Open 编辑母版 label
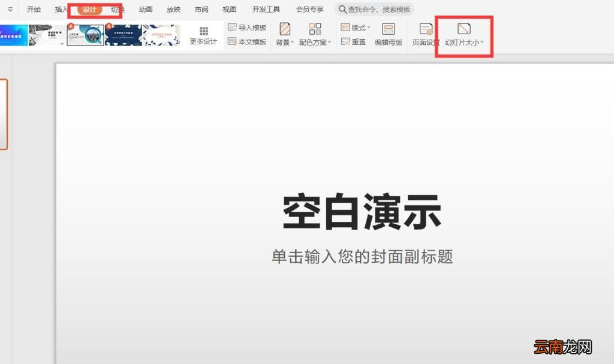614x364 pixels. click(x=389, y=43)
